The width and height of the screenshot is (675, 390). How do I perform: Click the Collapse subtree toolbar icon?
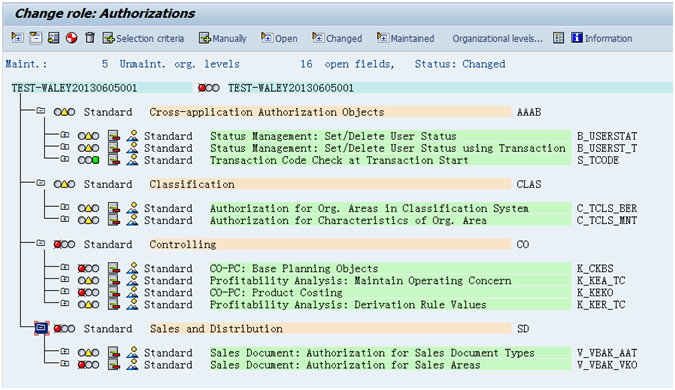coord(35,38)
